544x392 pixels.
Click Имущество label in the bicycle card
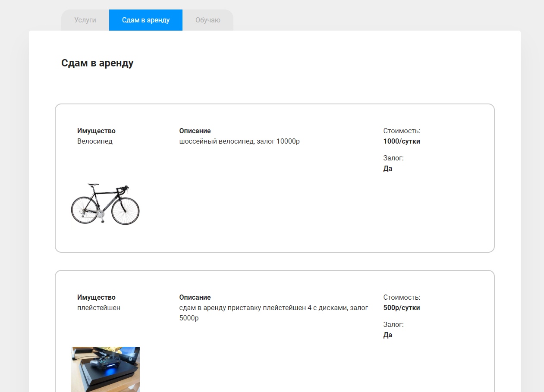tap(96, 131)
